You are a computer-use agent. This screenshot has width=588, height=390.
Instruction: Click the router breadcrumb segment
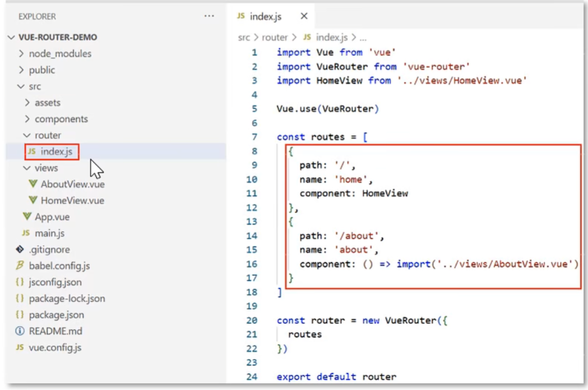coord(275,37)
